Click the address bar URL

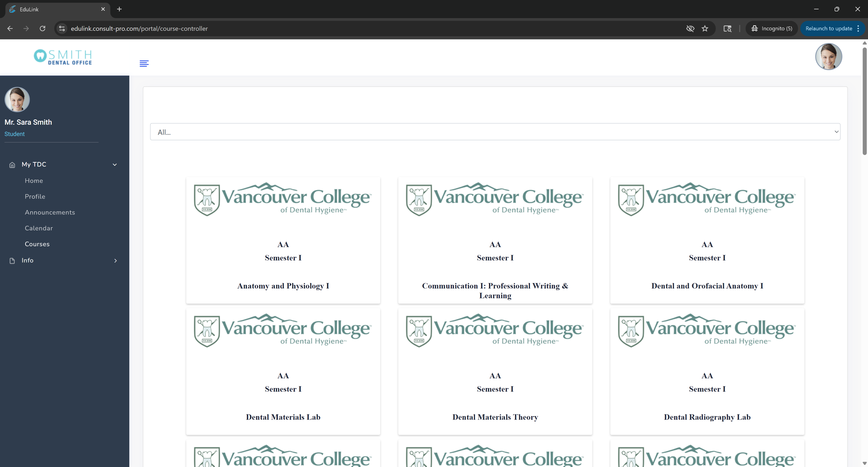[139, 29]
